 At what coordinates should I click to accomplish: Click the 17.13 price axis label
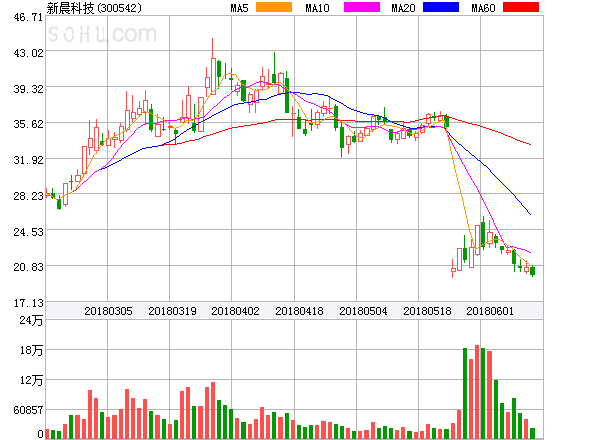point(29,304)
